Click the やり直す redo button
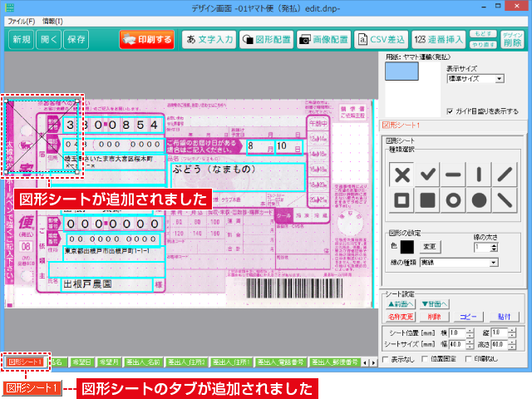 (483, 45)
